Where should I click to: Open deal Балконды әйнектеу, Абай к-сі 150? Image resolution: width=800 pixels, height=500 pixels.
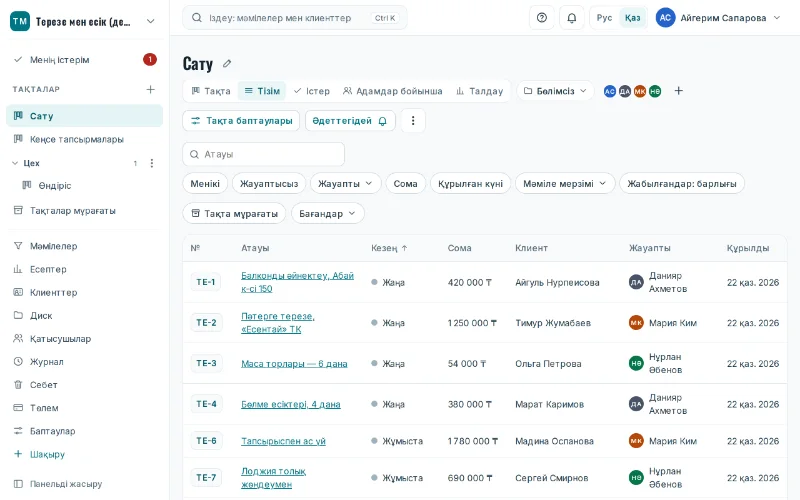(297, 282)
